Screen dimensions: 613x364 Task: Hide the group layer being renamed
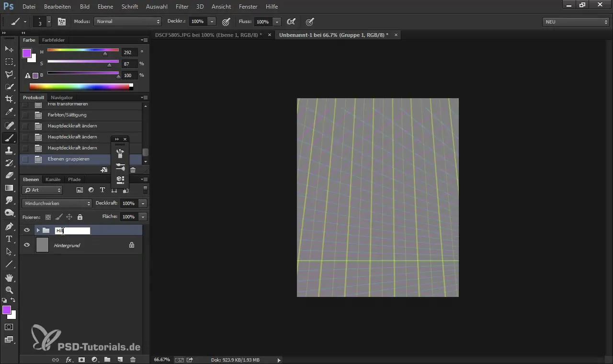tap(27, 230)
